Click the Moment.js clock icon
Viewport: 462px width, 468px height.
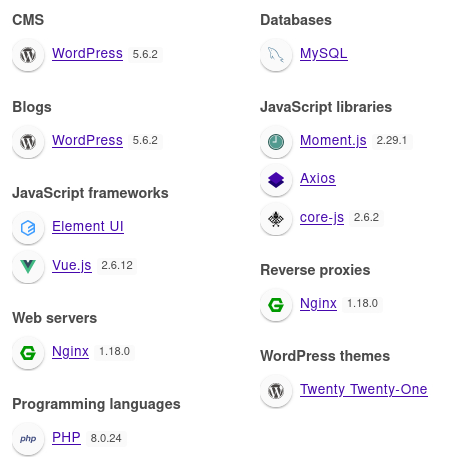click(x=276, y=142)
